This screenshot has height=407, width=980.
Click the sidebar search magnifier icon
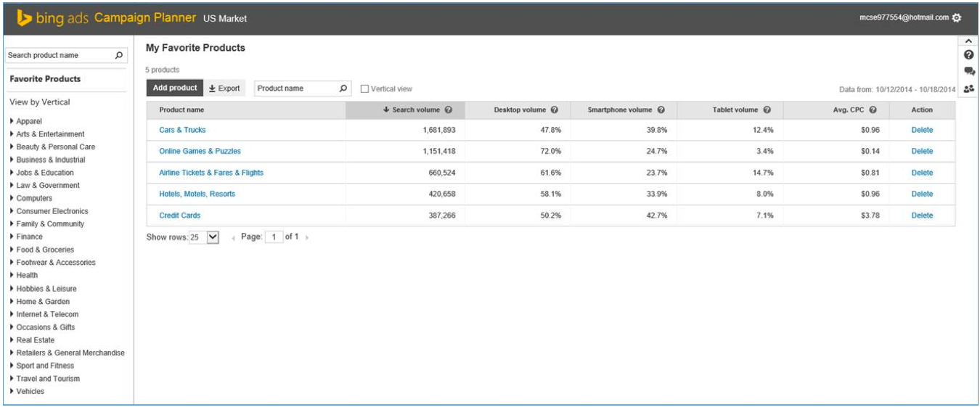(119, 55)
